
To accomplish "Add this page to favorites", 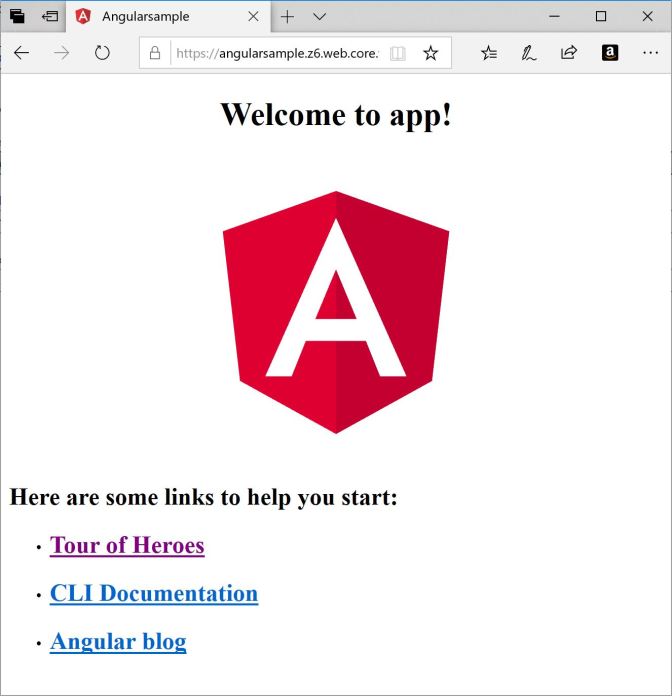I will click(x=431, y=53).
